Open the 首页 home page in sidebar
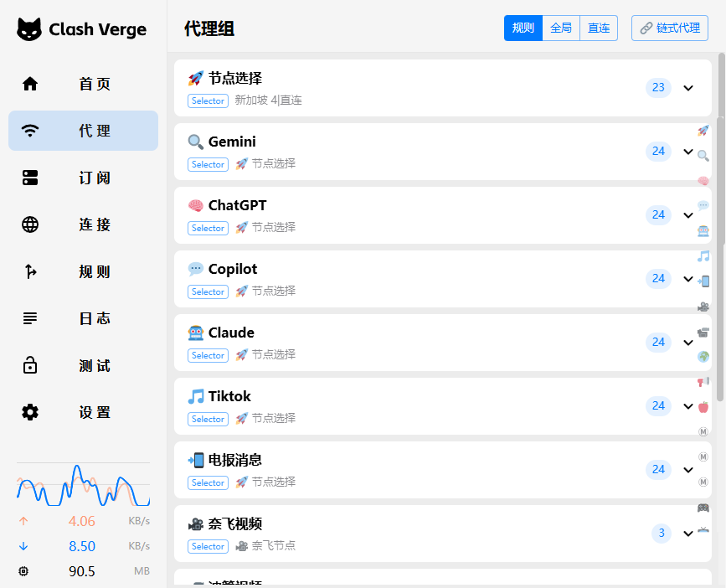The width and height of the screenshot is (726, 588). point(84,84)
